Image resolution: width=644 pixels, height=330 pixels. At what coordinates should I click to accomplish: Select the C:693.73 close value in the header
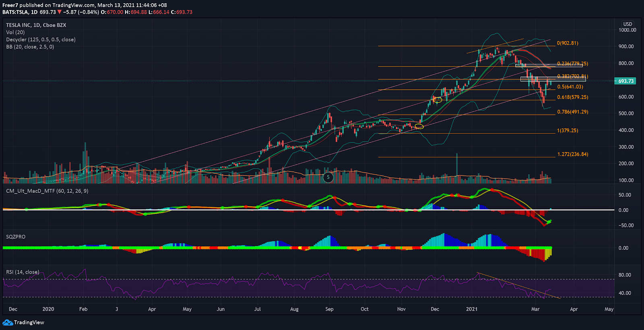pyautogui.click(x=182, y=12)
